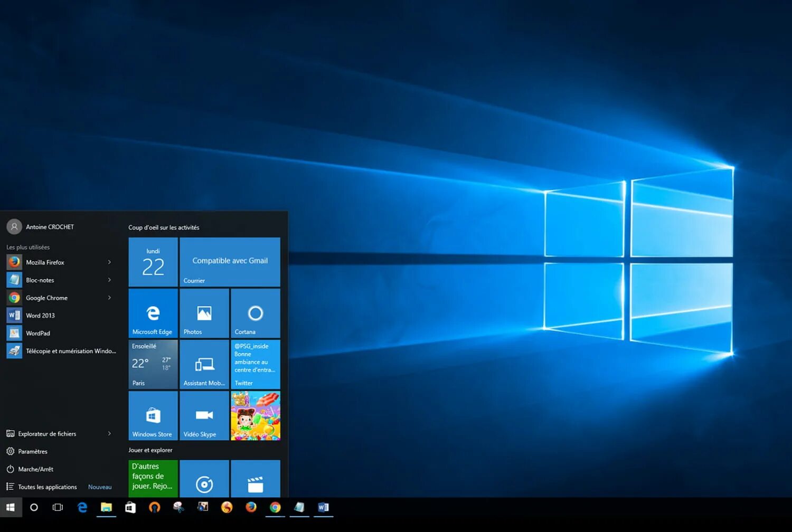Open the Twitter tile
The height and width of the screenshot is (532, 792).
[x=256, y=364]
